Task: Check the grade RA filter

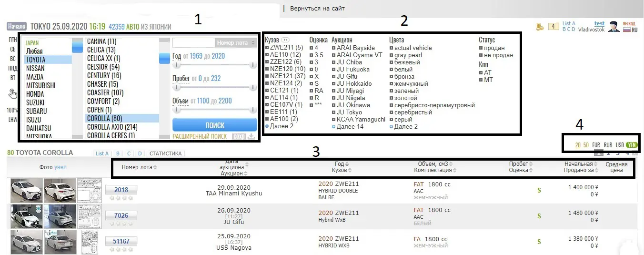Action: tap(312, 91)
